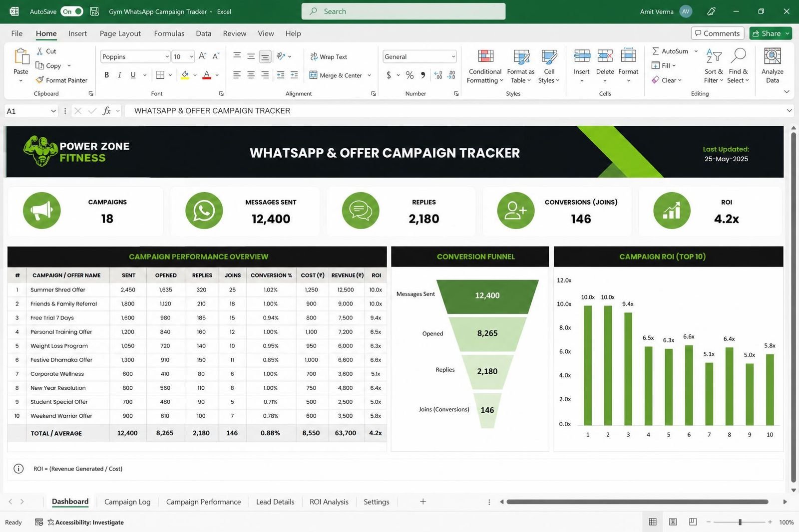Toggle Wrap Text

coord(328,56)
